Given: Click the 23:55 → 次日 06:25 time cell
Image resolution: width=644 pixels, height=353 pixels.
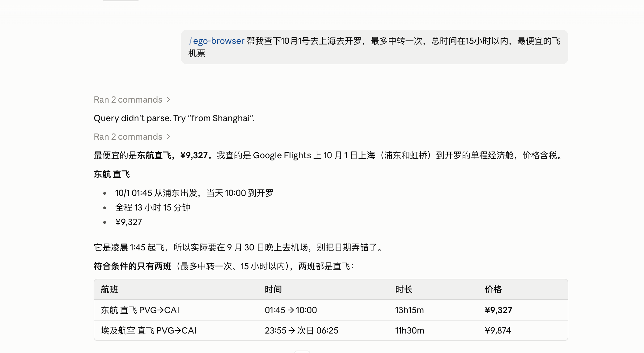Looking at the screenshot, I should point(301,330).
